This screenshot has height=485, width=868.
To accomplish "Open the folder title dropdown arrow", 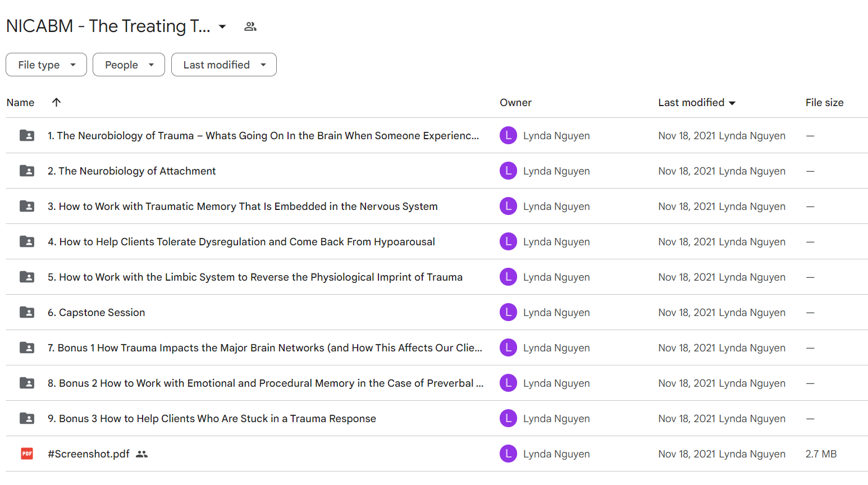I will [x=222, y=26].
